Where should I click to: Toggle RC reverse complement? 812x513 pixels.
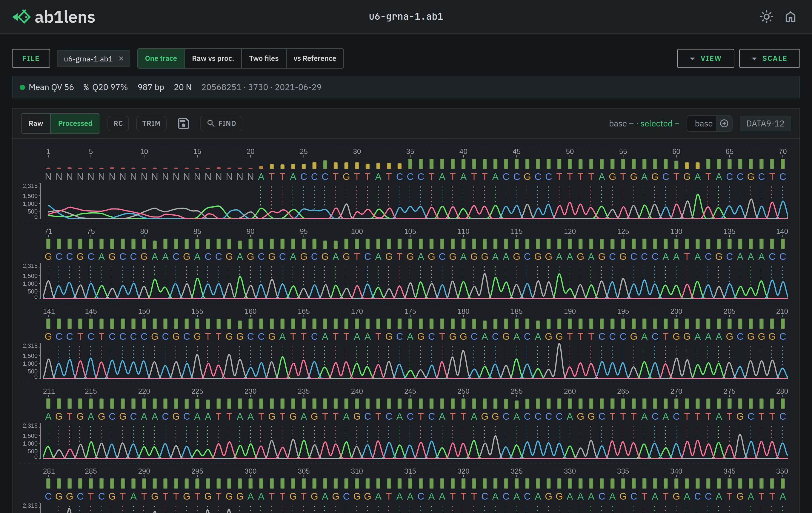[118, 123]
